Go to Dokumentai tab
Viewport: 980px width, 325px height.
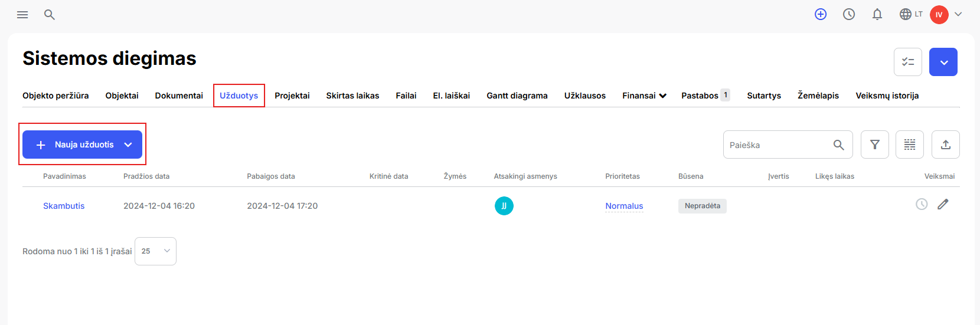point(179,96)
